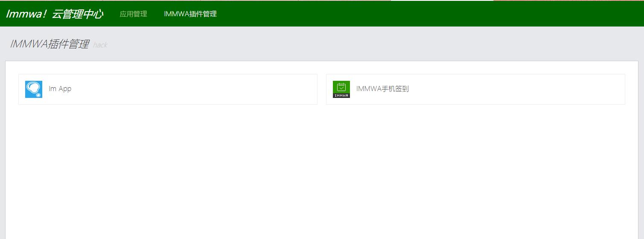The height and width of the screenshot is (239, 644).
Task: Click the small bubble inside Im App icon
Action: click(38, 95)
